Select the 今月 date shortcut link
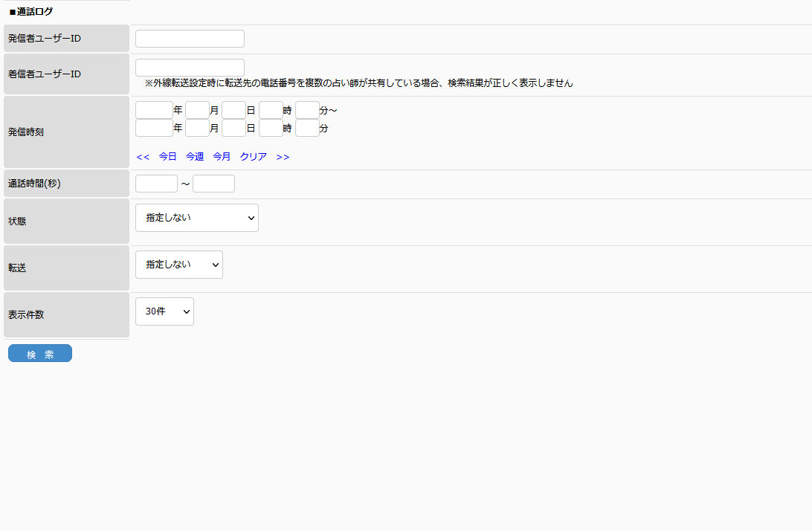Screen dimensions: 812x530 coord(222,157)
